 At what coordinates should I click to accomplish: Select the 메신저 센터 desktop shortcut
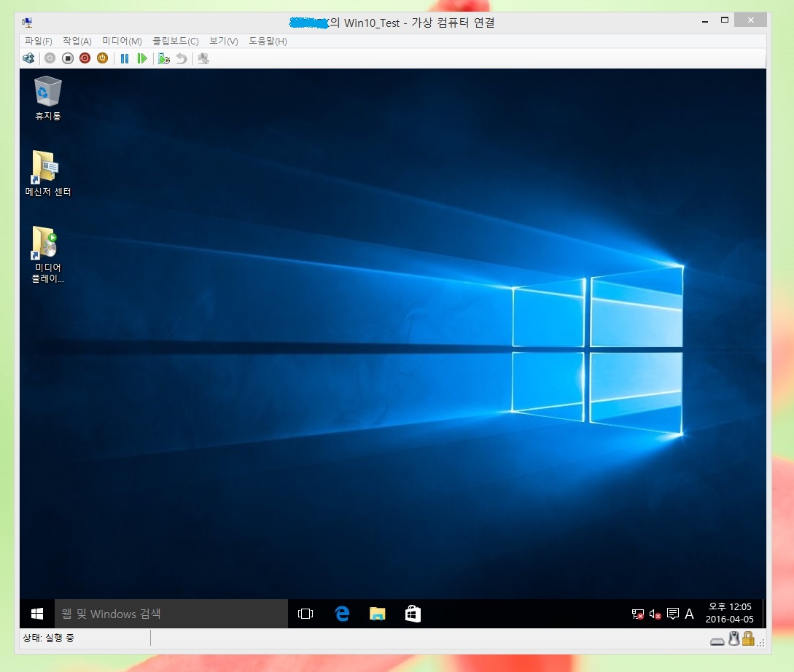pos(48,173)
